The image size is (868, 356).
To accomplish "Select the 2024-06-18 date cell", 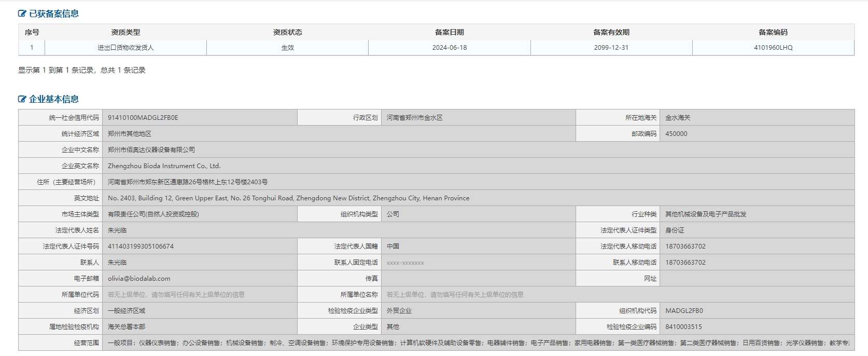I will 450,48.
